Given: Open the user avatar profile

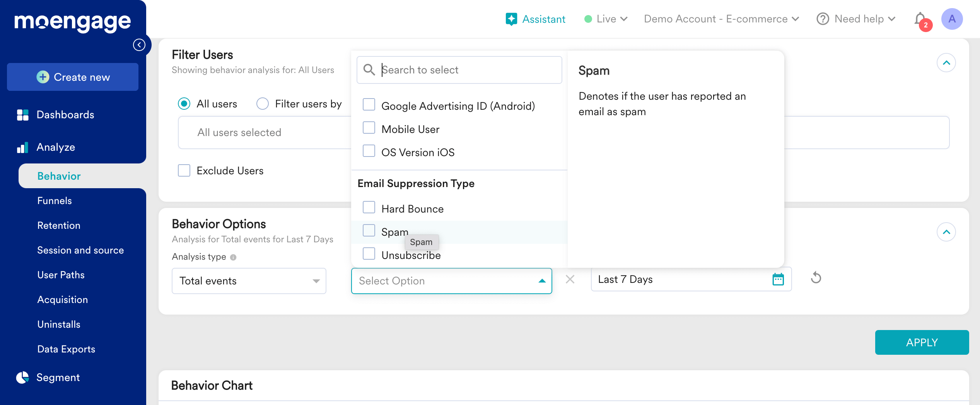Looking at the screenshot, I should pos(952,19).
